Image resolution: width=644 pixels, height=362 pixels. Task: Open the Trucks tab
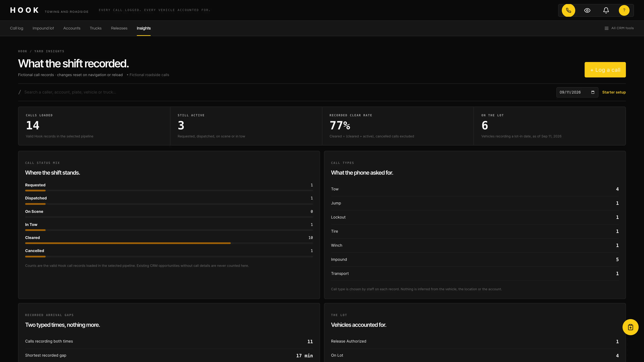pyautogui.click(x=95, y=28)
